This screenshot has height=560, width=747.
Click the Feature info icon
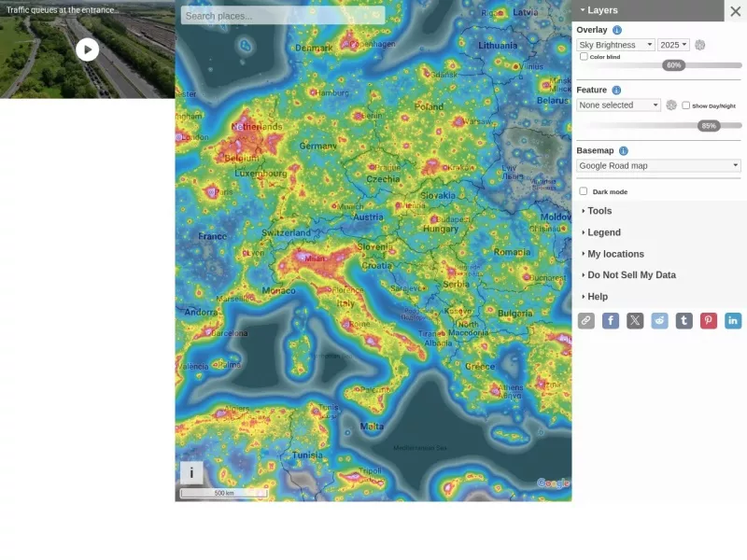click(616, 90)
